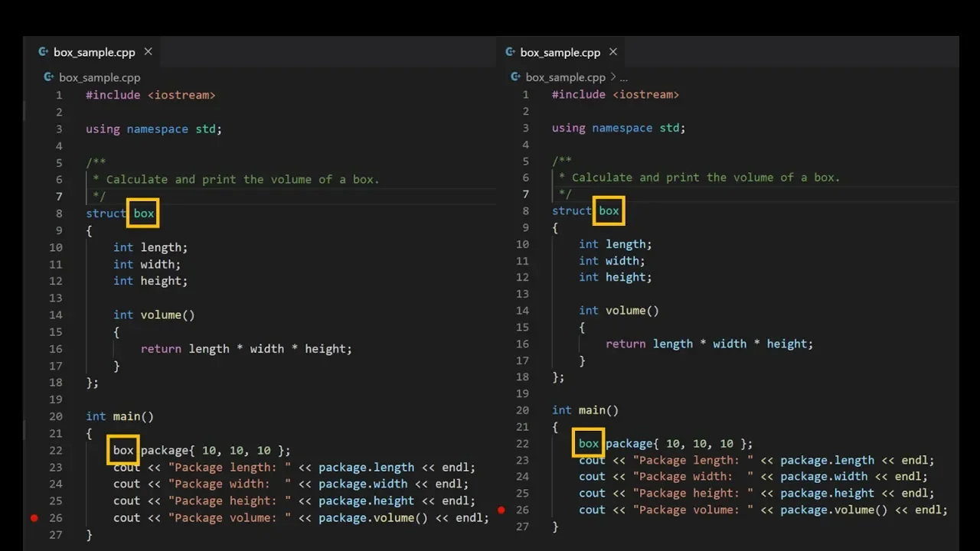The height and width of the screenshot is (551, 980).
Task: Close the box_sample.cpp tab in left editor
Action: coord(148,51)
